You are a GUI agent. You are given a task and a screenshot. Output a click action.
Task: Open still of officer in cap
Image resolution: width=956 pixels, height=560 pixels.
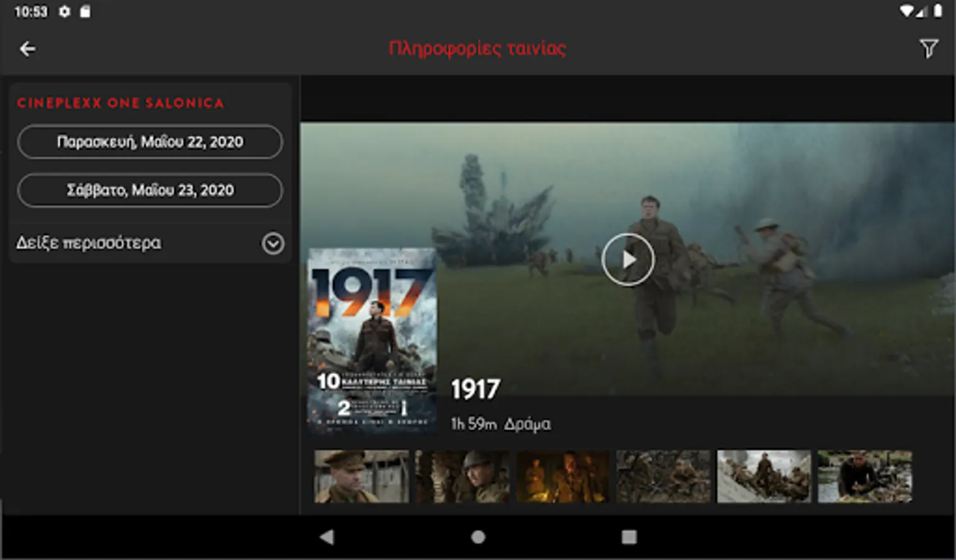click(x=362, y=477)
